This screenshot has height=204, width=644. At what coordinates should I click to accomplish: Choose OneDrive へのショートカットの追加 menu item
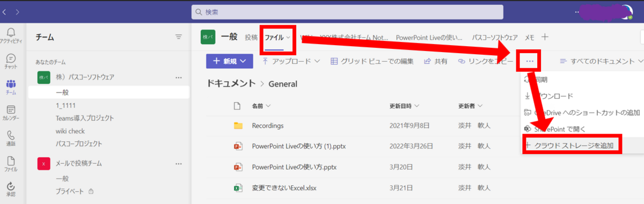pos(582,113)
